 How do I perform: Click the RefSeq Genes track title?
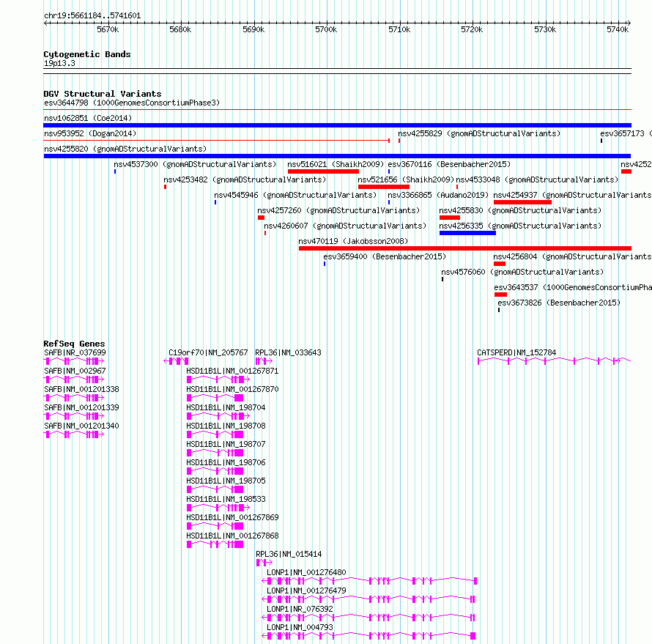74,344
